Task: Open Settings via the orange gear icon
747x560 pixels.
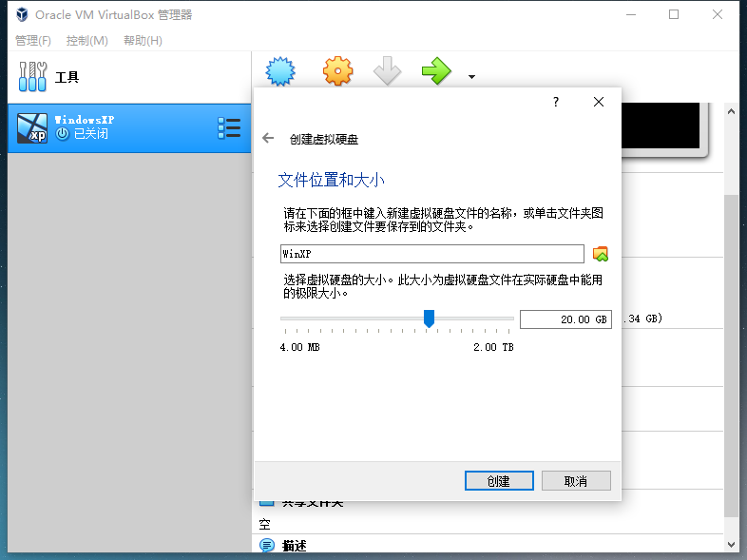Action: [337, 71]
